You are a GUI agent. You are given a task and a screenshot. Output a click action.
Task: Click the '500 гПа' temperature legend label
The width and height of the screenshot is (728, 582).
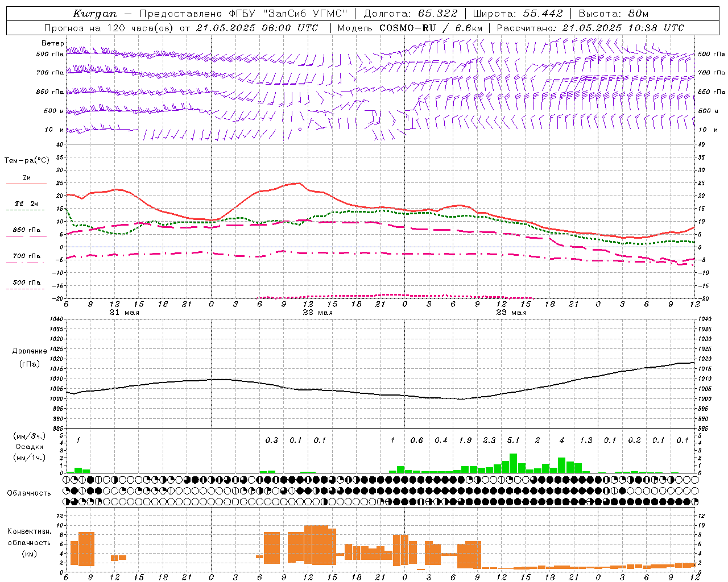[x=26, y=282]
